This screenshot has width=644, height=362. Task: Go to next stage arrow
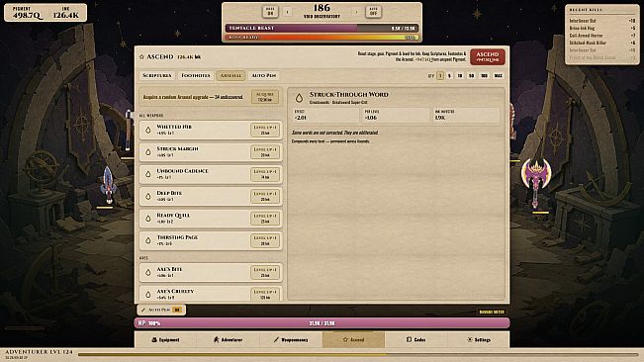[x=356, y=12]
